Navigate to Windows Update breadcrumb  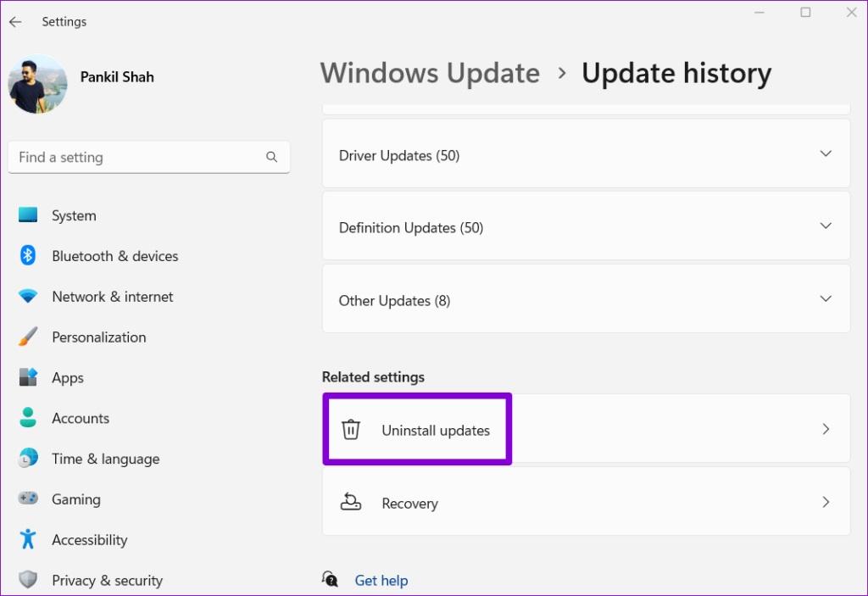pyautogui.click(x=430, y=73)
